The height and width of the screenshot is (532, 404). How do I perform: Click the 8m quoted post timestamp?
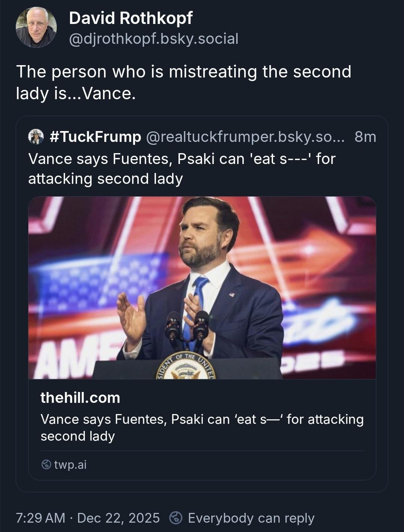pos(365,137)
